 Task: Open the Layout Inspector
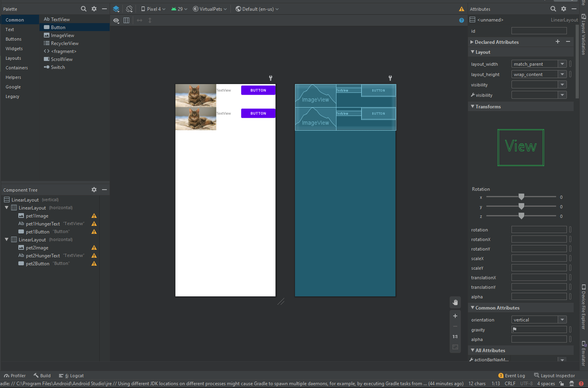(555, 376)
